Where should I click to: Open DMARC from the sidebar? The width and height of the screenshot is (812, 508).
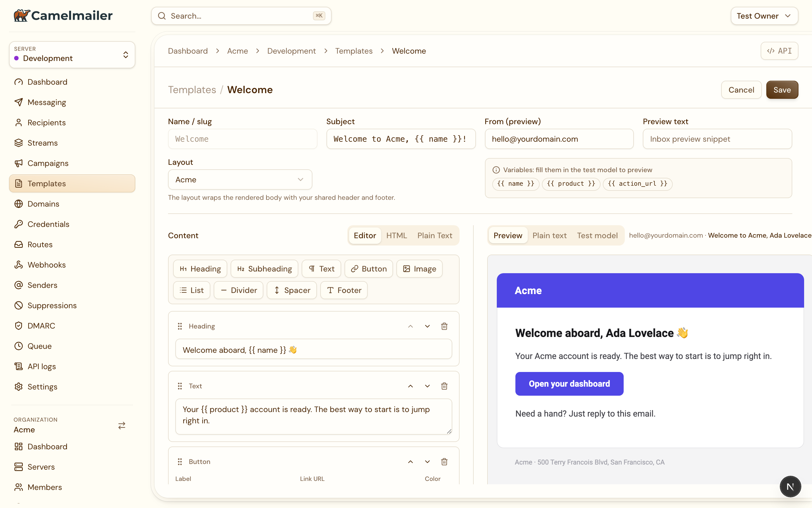pos(72,326)
